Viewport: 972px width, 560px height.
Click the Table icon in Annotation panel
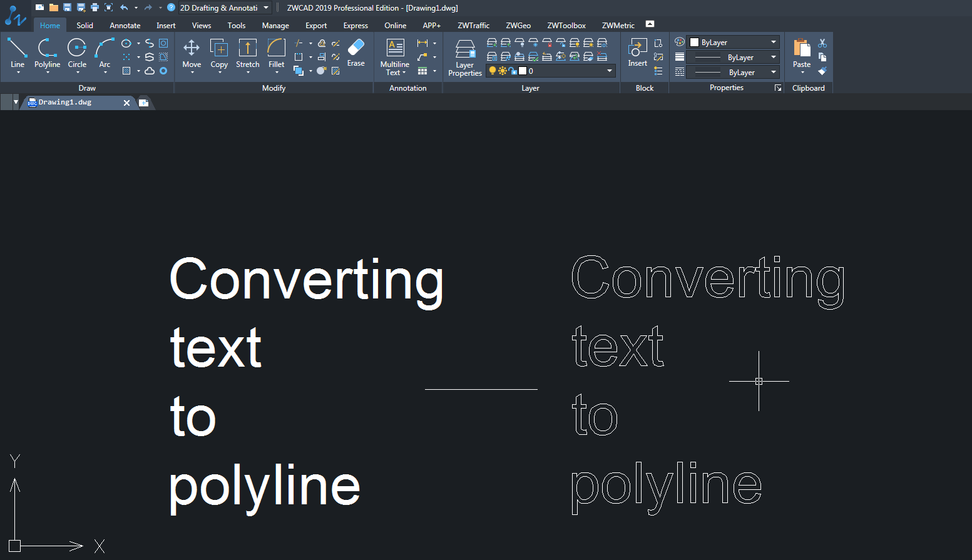[422, 71]
